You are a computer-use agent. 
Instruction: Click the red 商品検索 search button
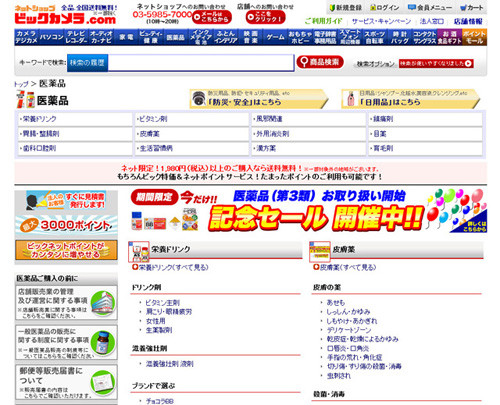click(x=320, y=62)
